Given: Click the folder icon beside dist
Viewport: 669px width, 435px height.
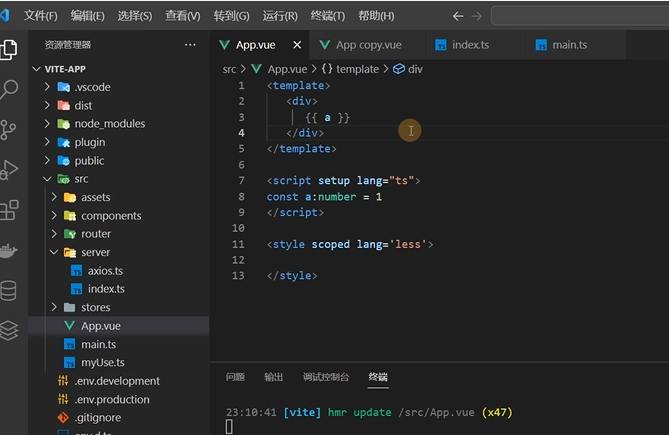Looking at the screenshot, I should pos(64,105).
